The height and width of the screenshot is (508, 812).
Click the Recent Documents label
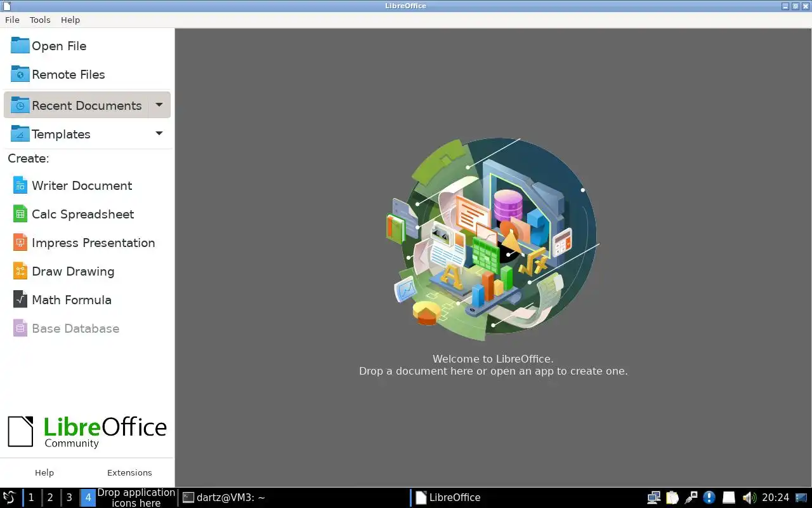pos(87,105)
